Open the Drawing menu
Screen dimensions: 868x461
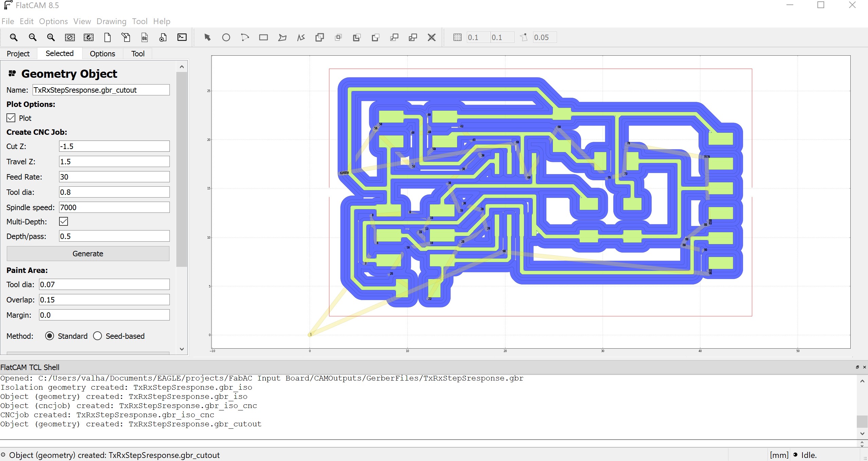pos(111,21)
